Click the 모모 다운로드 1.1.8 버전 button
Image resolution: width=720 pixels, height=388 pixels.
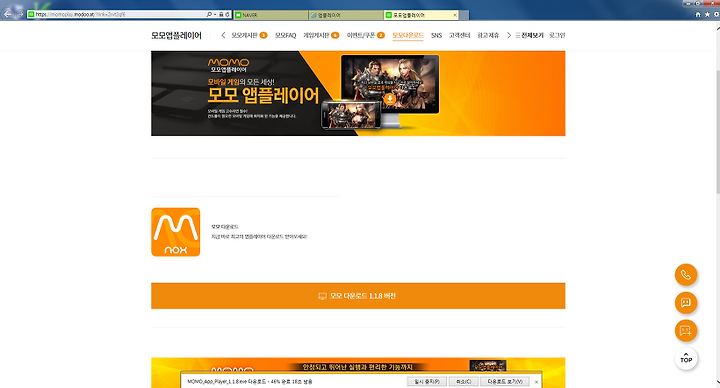(x=358, y=296)
